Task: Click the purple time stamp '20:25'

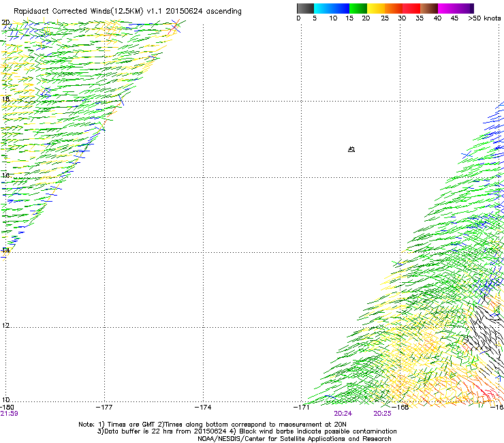Action: point(382,414)
